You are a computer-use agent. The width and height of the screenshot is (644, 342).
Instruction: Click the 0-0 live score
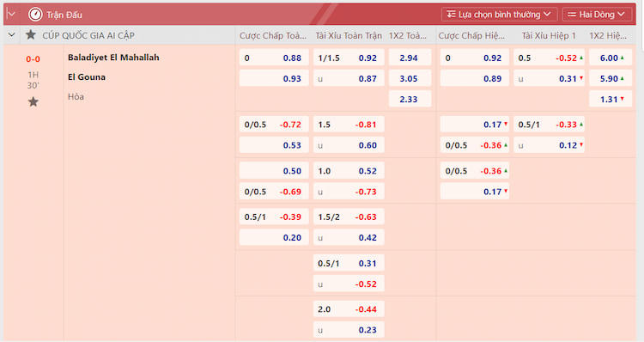pyautogui.click(x=33, y=58)
